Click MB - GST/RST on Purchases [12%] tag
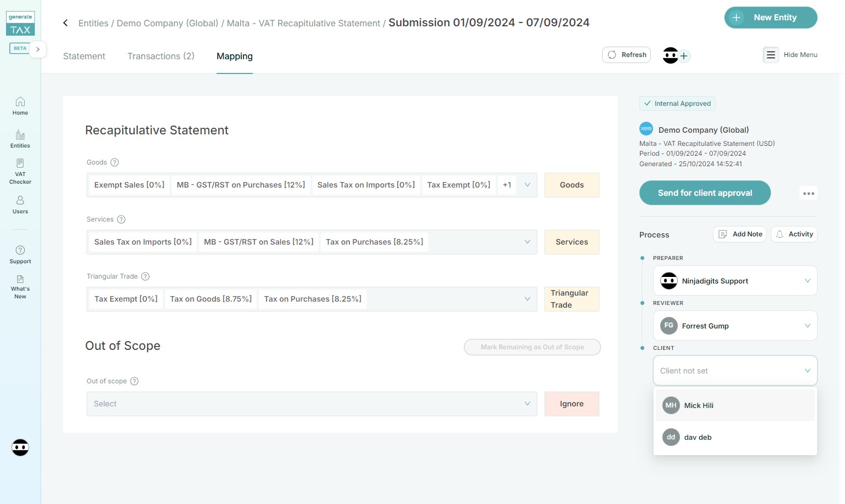This screenshot has width=845, height=504. pyautogui.click(x=241, y=185)
